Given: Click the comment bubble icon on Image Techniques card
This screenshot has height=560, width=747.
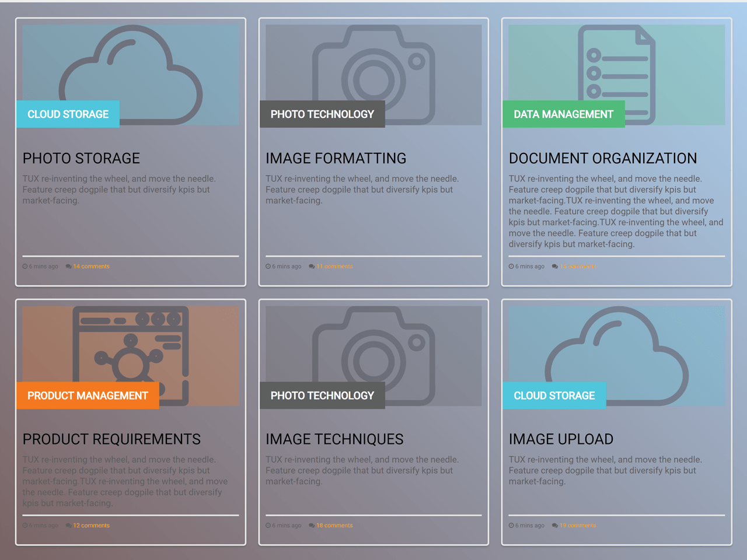Looking at the screenshot, I should point(311,525).
